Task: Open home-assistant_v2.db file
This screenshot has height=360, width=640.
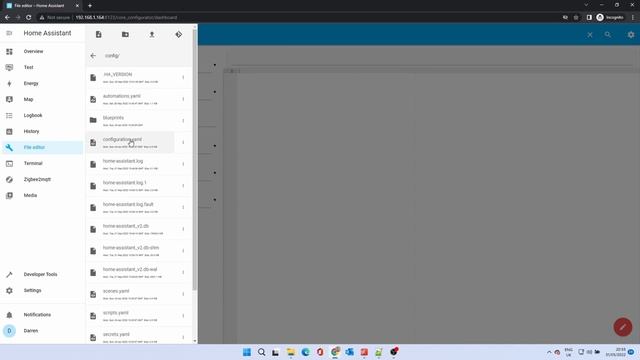Action: coord(131,229)
